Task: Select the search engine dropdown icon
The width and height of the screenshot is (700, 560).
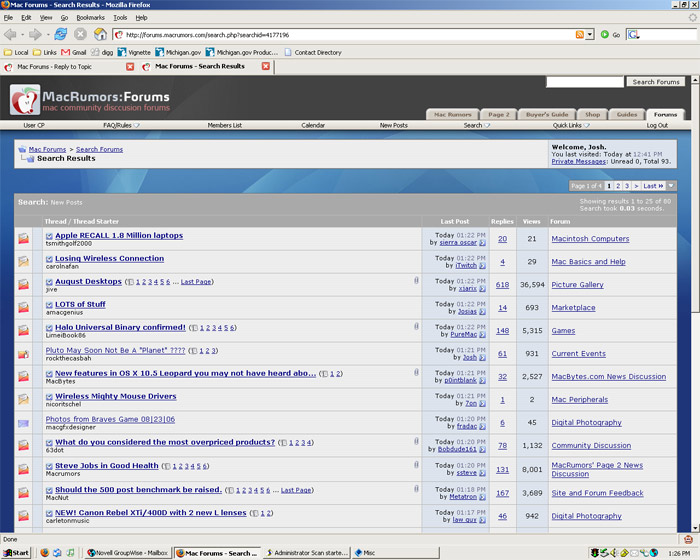Action: 634,34
